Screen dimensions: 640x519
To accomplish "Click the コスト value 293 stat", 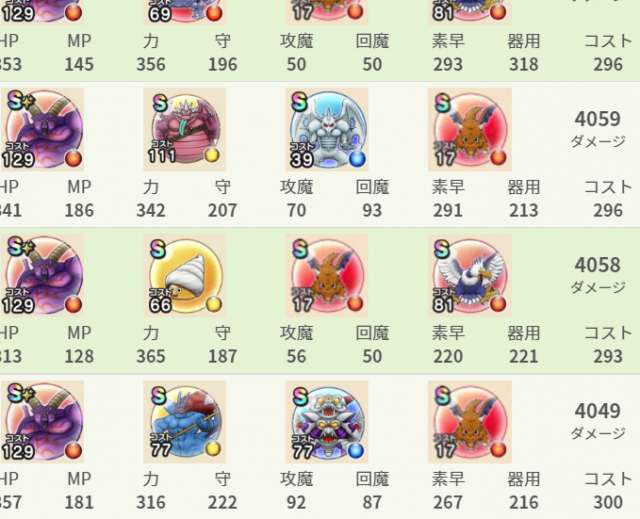I will click(x=608, y=357).
